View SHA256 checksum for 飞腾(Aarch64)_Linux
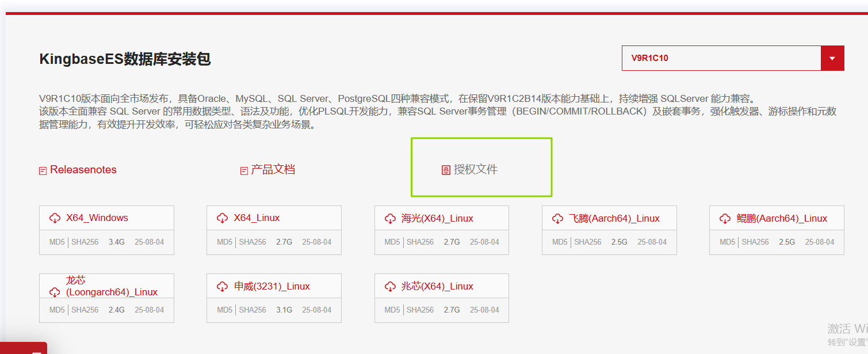Image resolution: width=868 pixels, height=354 pixels. 588,242
